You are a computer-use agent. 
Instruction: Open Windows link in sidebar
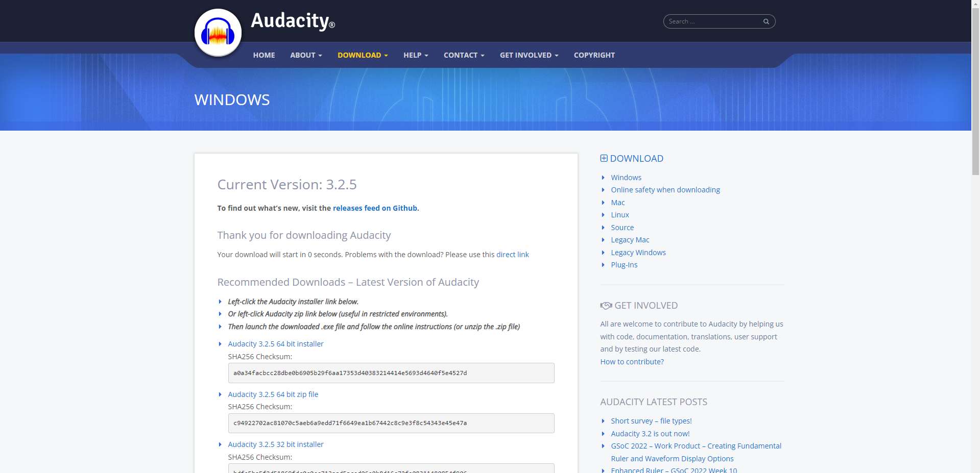[x=626, y=178]
